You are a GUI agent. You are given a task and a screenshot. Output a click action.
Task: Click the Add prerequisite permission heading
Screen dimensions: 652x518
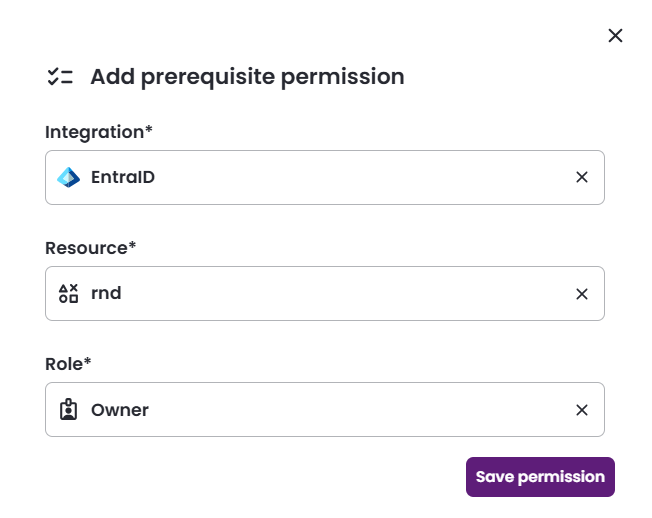pyautogui.click(x=247, y=77)
